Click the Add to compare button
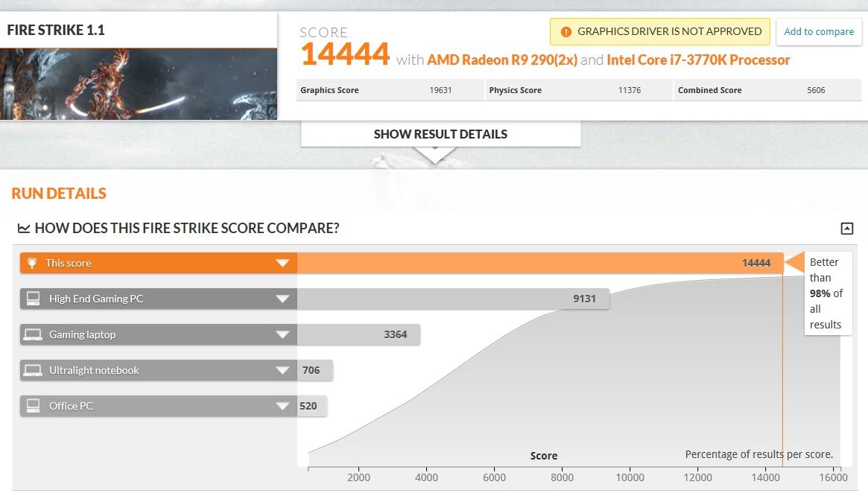This screenshot has height=496, width=868. pos(819,31)
